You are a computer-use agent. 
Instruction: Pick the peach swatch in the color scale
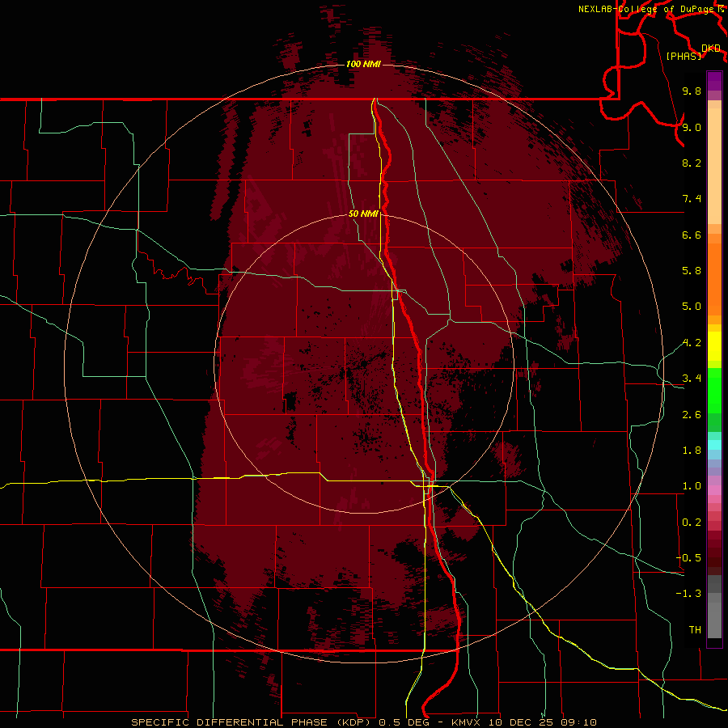[714, 166]
